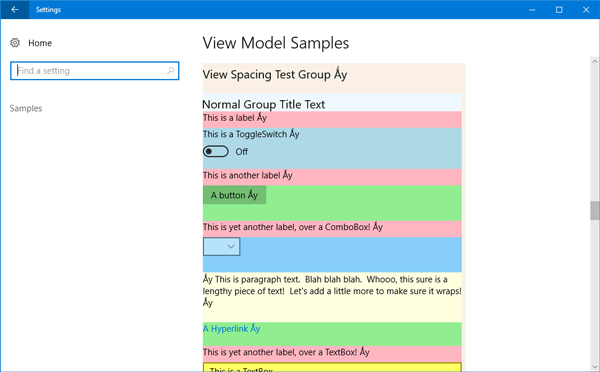Focus the "Find a setting" search field

pos(95,71)
